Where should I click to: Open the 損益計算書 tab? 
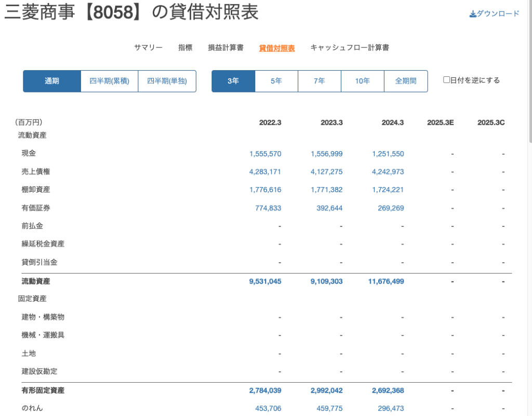225,47
